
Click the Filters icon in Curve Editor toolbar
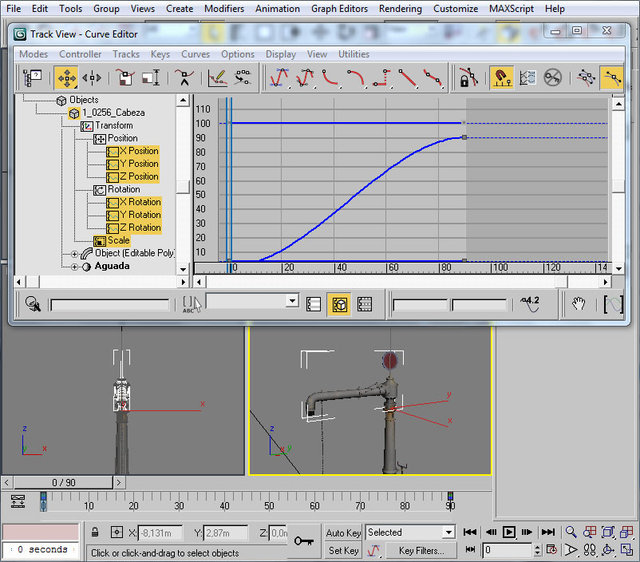[33, 77]
